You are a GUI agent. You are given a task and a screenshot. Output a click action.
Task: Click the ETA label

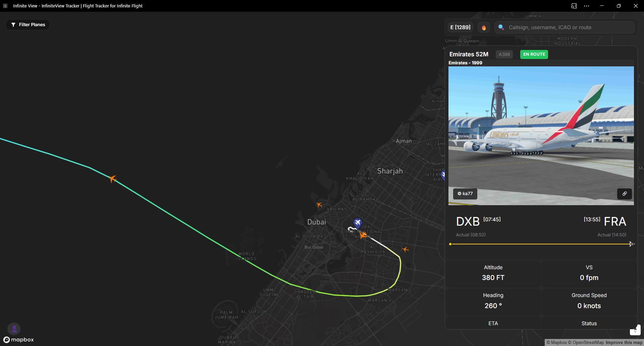(493, 324)
